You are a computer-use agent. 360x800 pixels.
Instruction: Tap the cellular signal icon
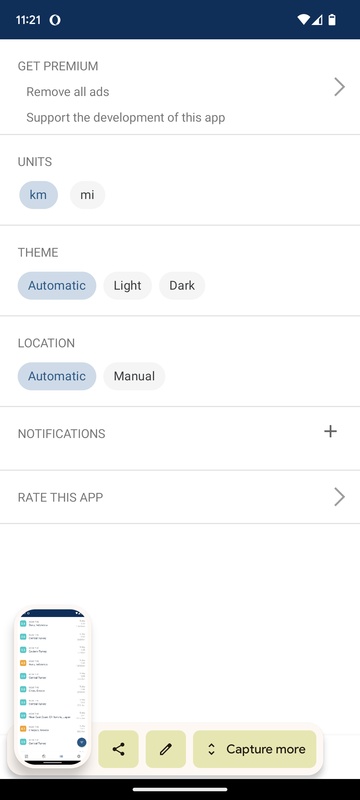coord(317,20)
